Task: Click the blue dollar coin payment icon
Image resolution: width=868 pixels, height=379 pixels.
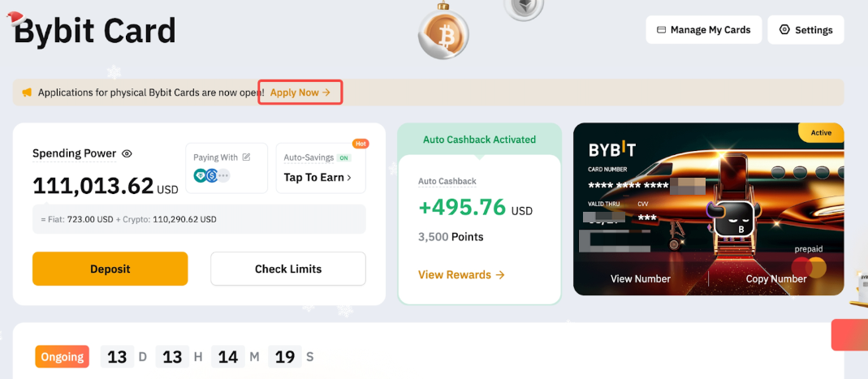Action: [x=212, y=175]
